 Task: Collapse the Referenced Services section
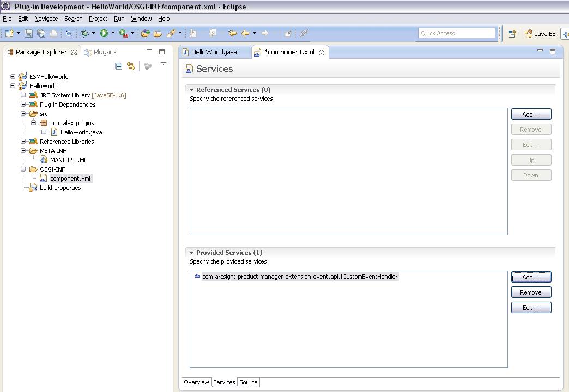click(191, 90)
